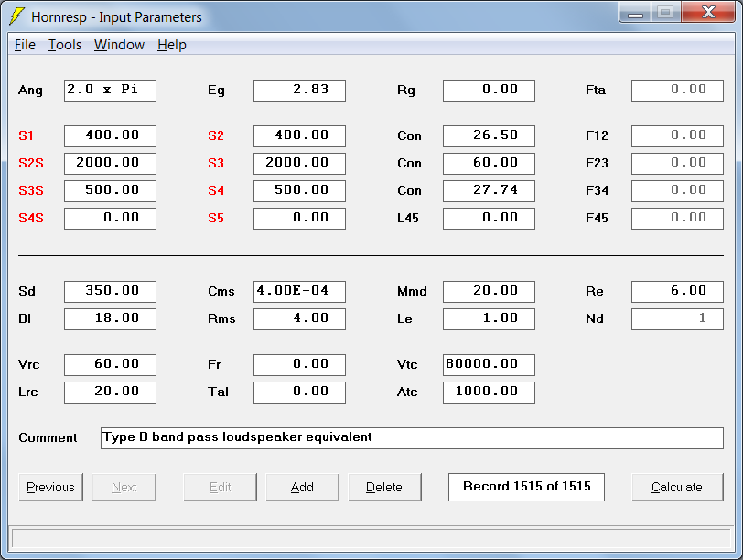This screenshot has width=743, height=560.
Task: Click the Re field with 6.00
Action: point(678,292)
